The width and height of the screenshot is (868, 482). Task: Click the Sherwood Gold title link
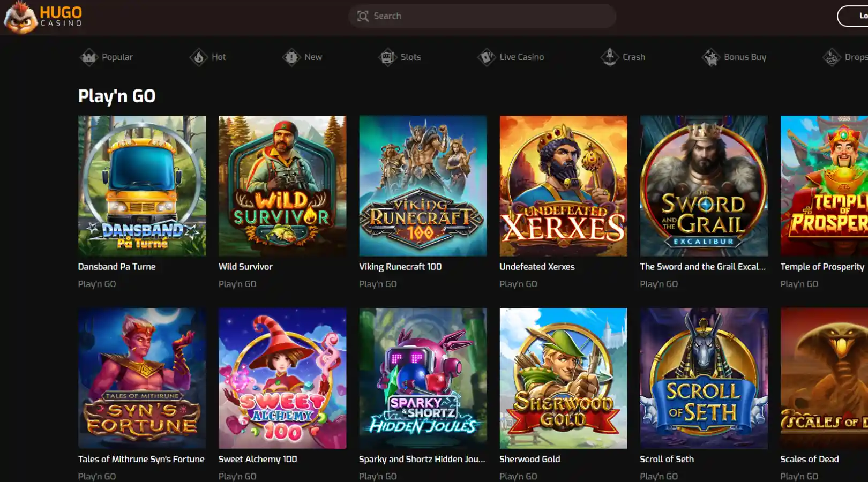coord(529,459)
